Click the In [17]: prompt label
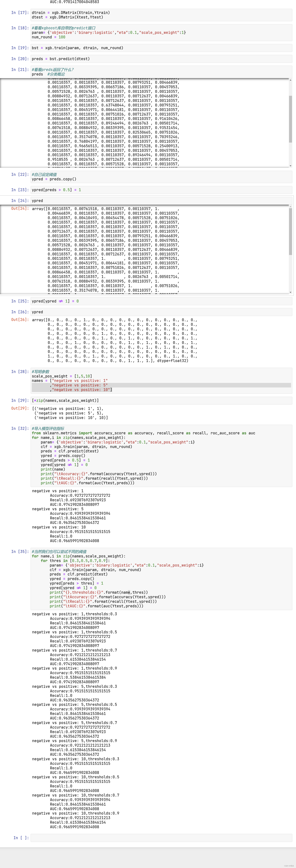The image size is (296, 868). click(x=20, y=13)
